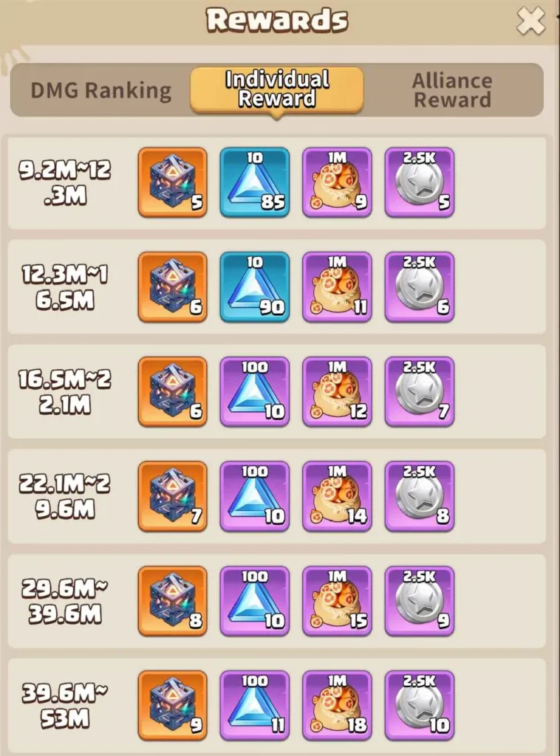Select the 9.2M~12.3M damage tier label
The image size is (560, 756).
point(64,183)
